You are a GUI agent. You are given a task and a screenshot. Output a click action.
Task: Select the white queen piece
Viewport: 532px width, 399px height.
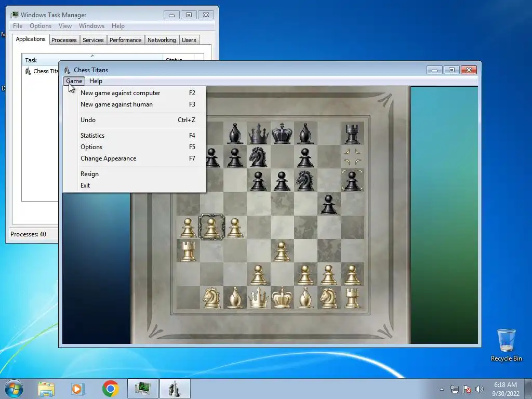[259, 298]
